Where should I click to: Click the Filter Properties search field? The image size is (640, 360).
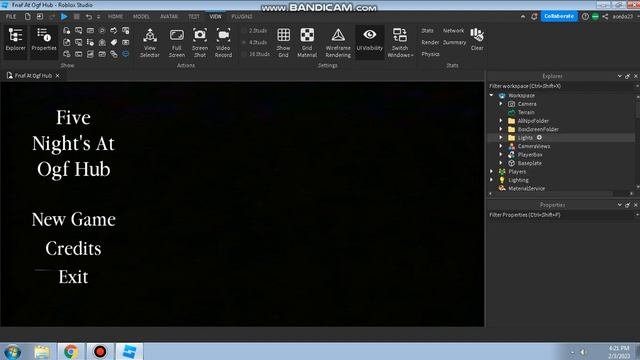pos(561,215)
